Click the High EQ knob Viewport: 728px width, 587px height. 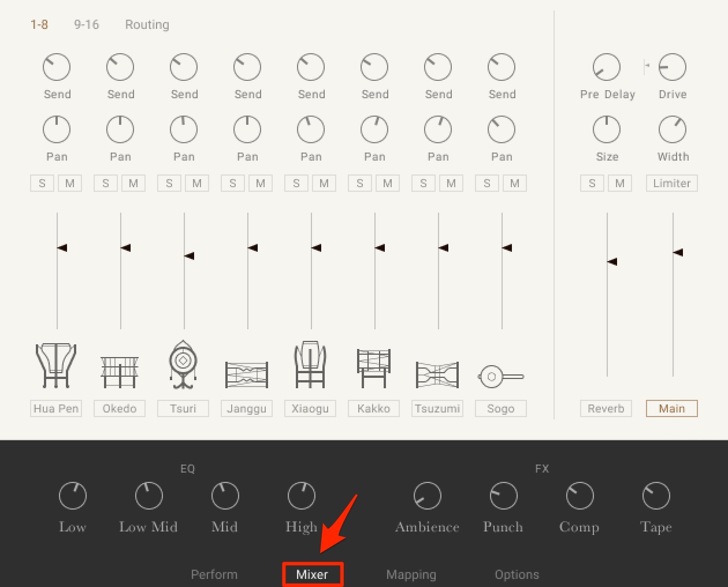pos(302,496)
